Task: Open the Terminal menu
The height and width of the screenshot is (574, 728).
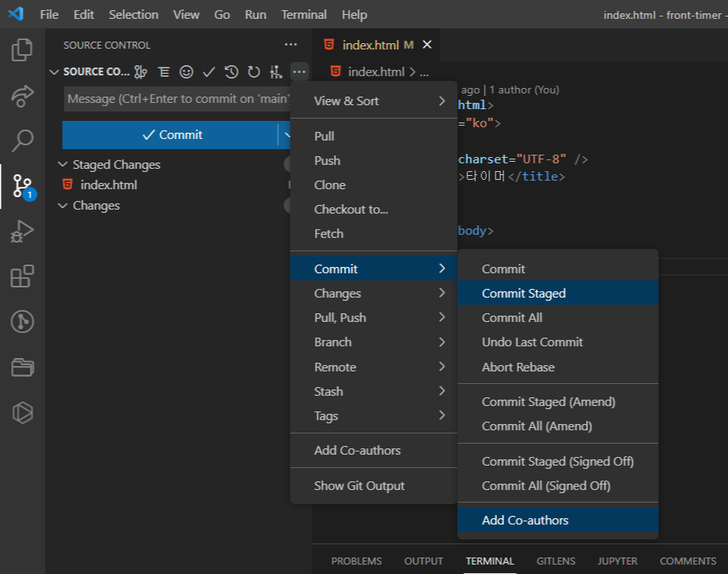Action: [x=304, y=14]
